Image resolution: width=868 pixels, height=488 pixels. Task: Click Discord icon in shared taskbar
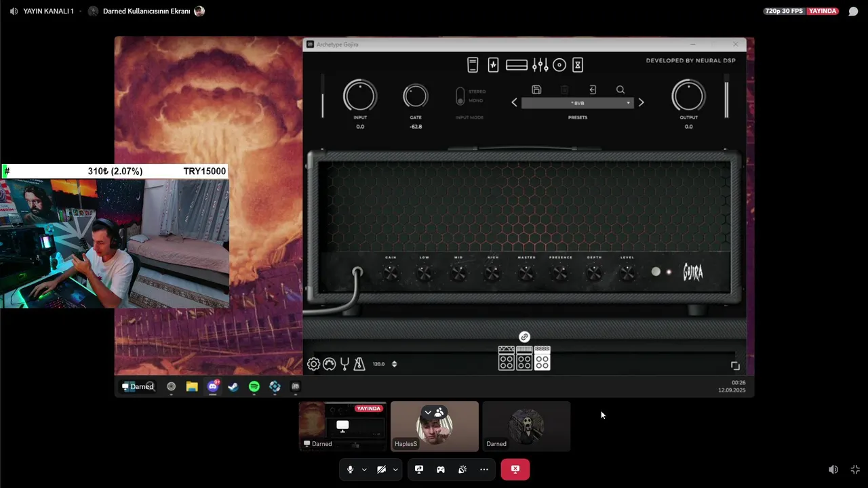[213, 386]
